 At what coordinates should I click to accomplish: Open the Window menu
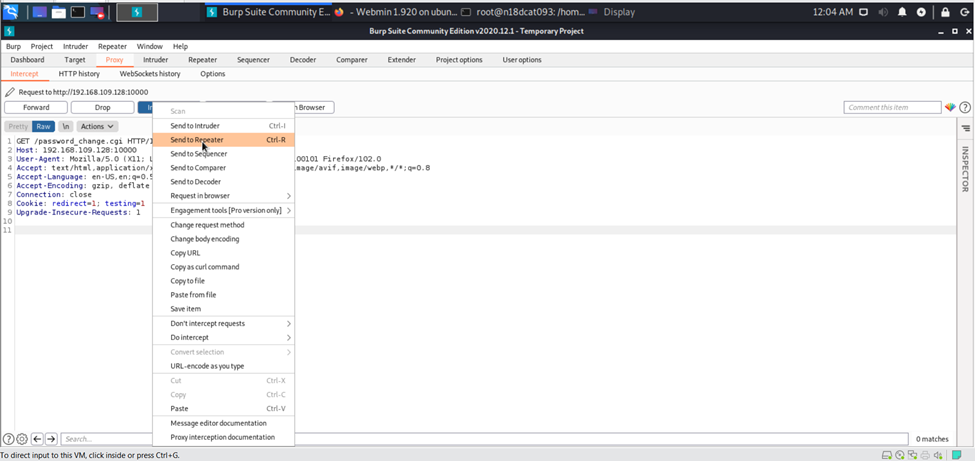[150, 47]
